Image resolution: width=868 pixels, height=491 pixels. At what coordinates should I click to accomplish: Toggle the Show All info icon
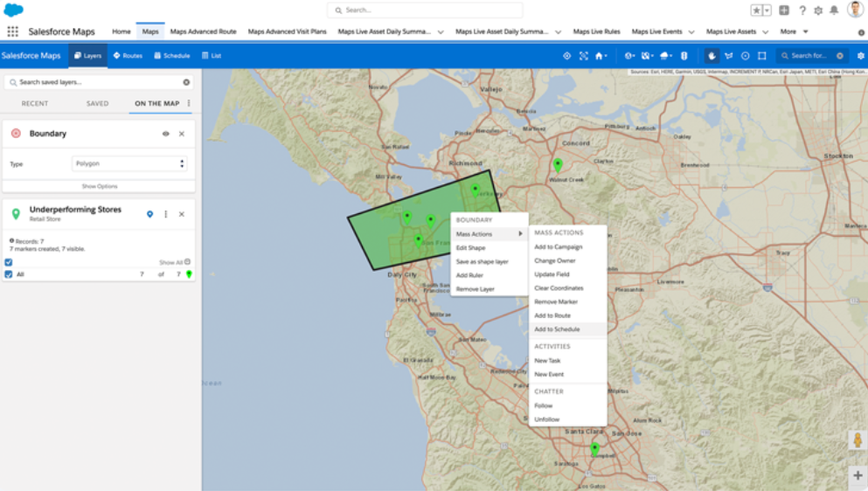188,262
